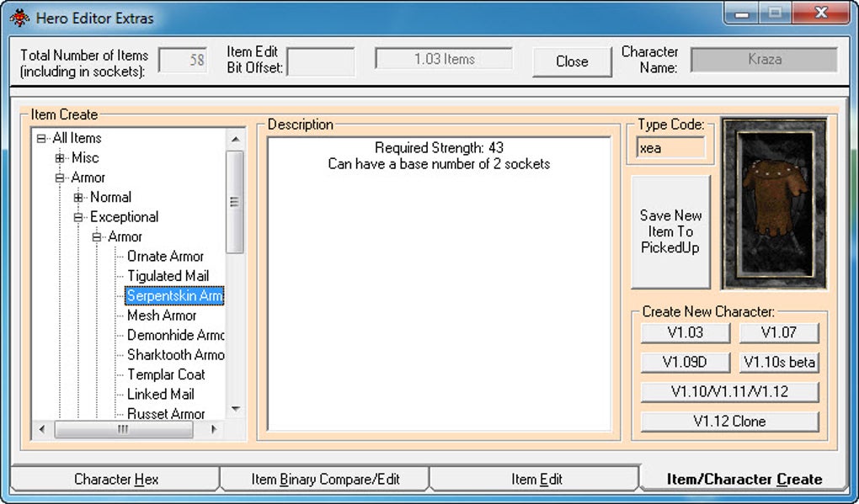Close the window with the red X
The image size is (859, 504).
tap(820, 13)
